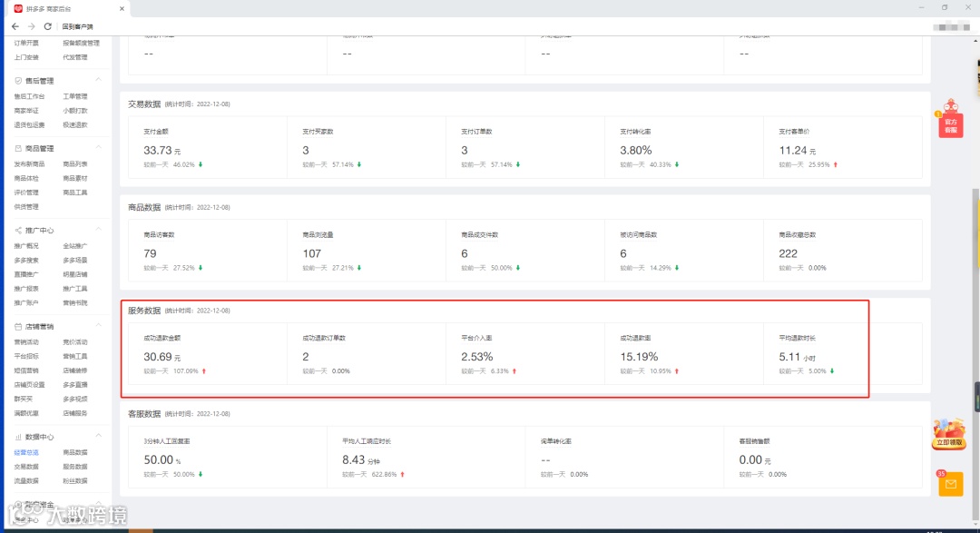The image size is (980, 533).
Task: Click the 支付金额 33.73 value
Action: (x=158, y=150)
